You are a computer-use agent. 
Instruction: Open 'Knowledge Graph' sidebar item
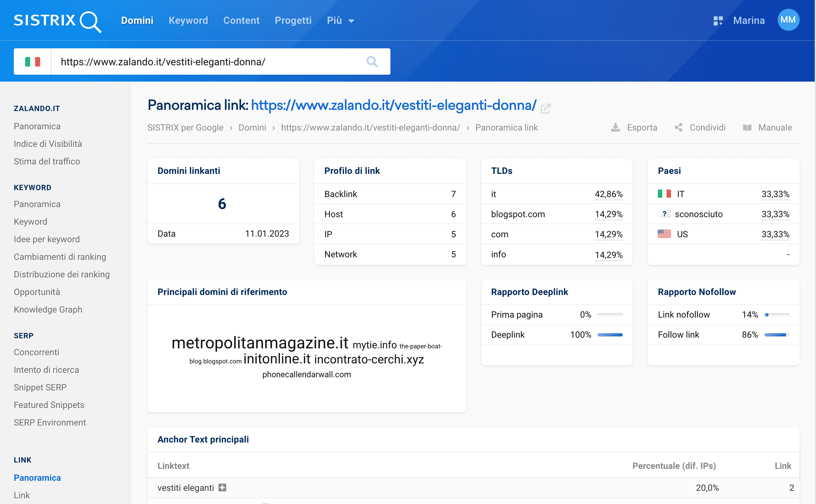tap(48, 310)
